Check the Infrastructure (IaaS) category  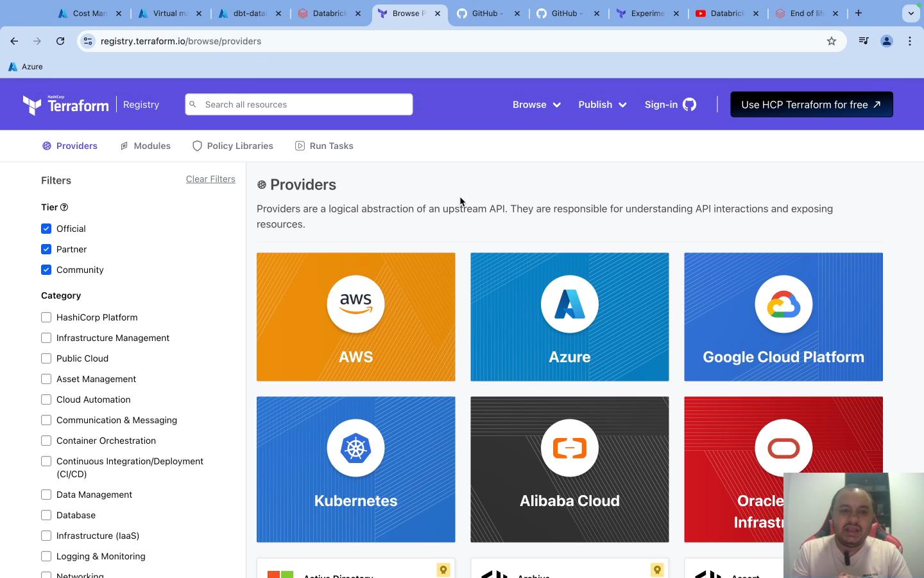46,536
